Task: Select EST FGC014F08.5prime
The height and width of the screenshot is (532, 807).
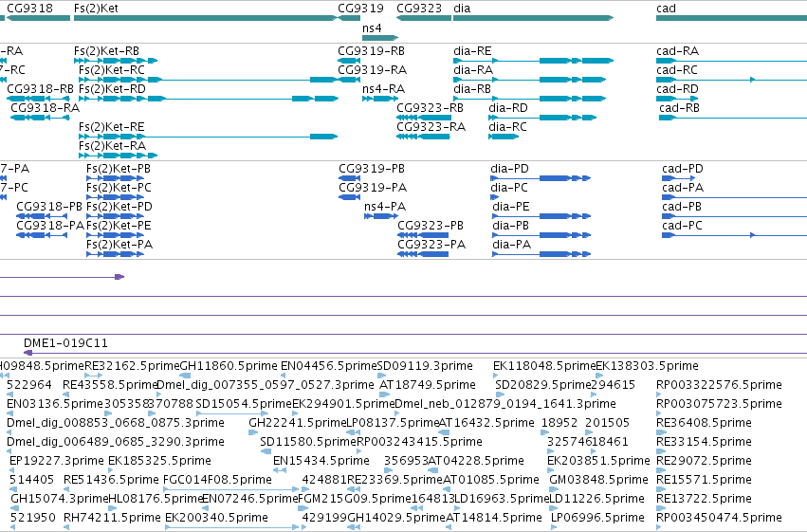Action: point(217,480)
